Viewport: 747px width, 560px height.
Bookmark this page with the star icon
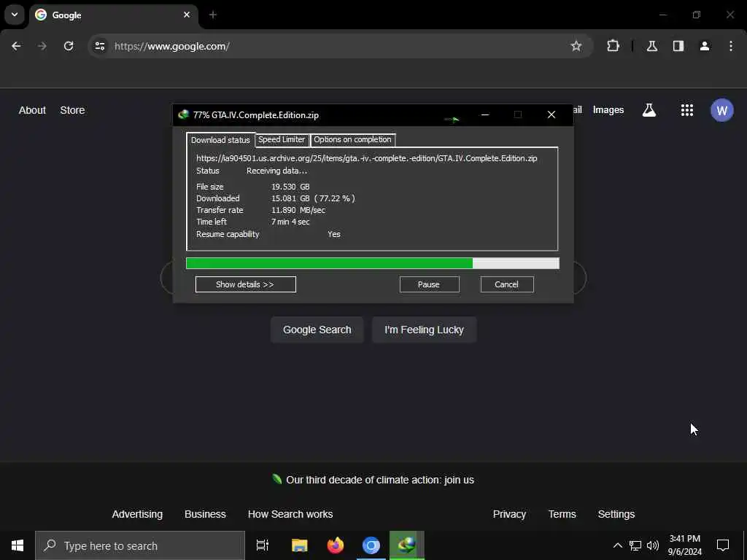coord(576,46)
